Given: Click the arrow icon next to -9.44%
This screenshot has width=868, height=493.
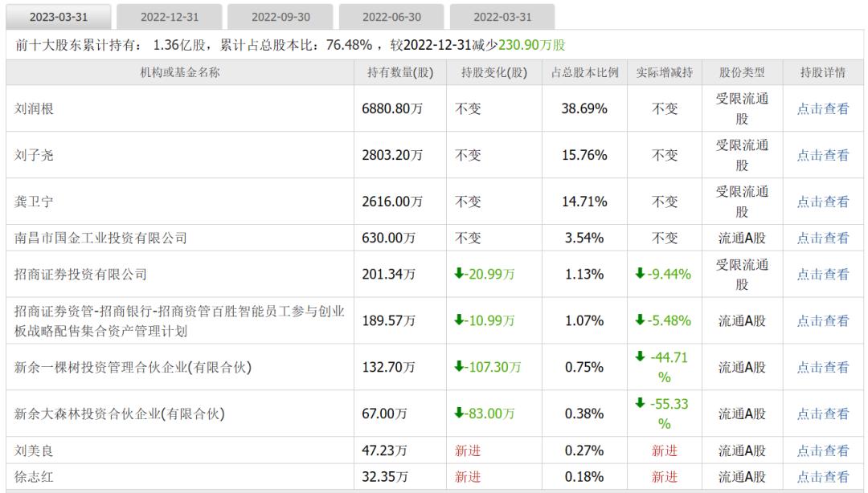Looking at the screenshot, I should coord(640,273).
